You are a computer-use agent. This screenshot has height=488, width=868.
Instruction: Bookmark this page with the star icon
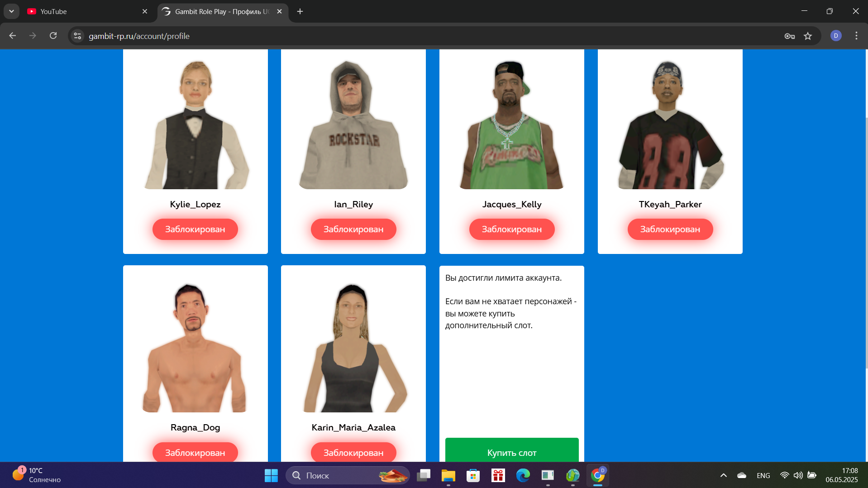[808, 36]
